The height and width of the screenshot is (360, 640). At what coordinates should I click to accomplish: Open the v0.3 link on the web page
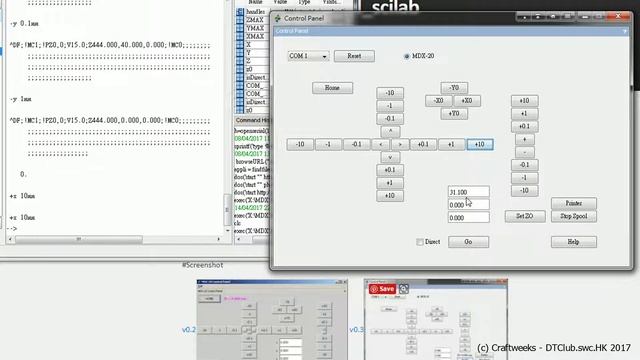tap(356, 329)
